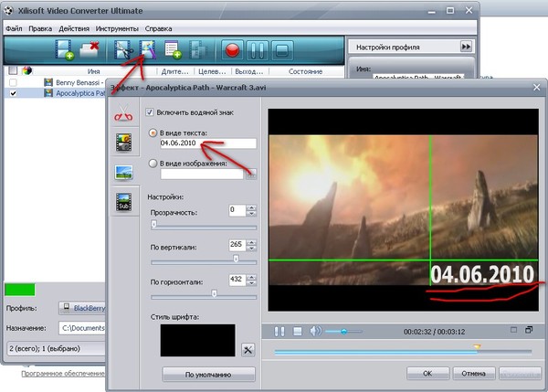
Task: Open font style settings tool icon
Action: 248,350
